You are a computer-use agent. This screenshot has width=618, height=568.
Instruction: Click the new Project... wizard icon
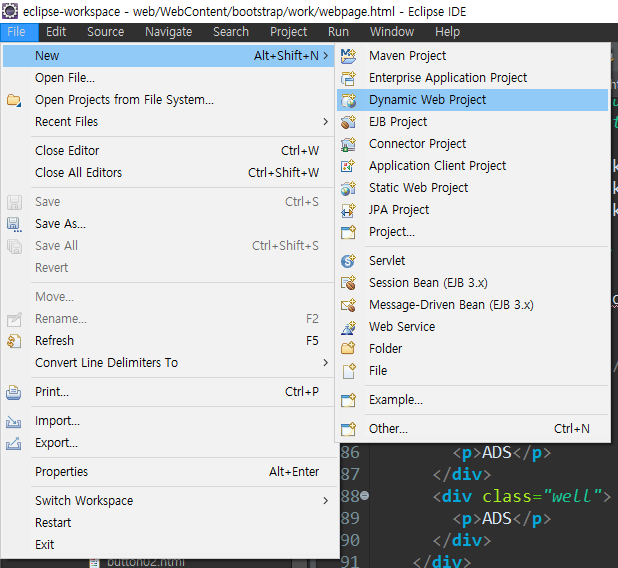point(348,232)
